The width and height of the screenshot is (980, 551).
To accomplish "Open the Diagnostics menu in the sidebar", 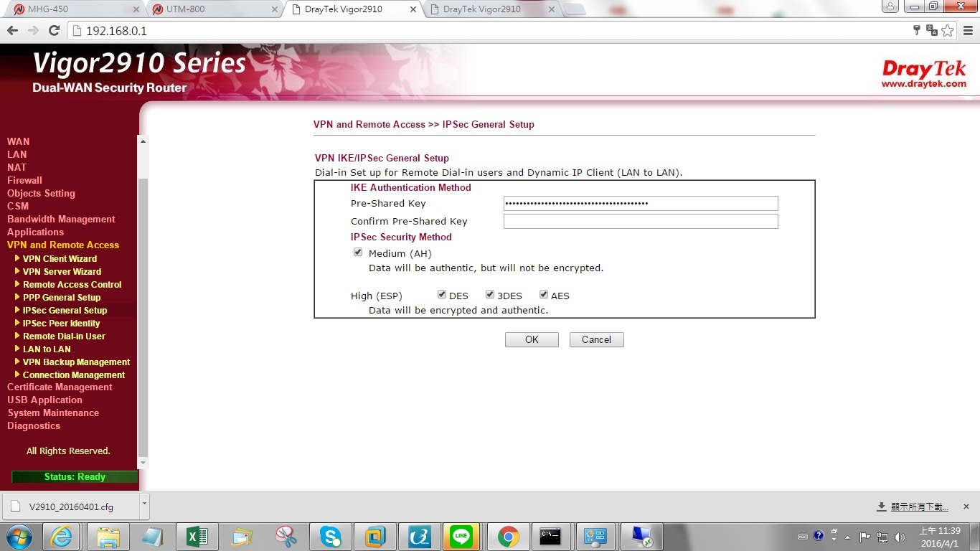I will coord(34,425).
